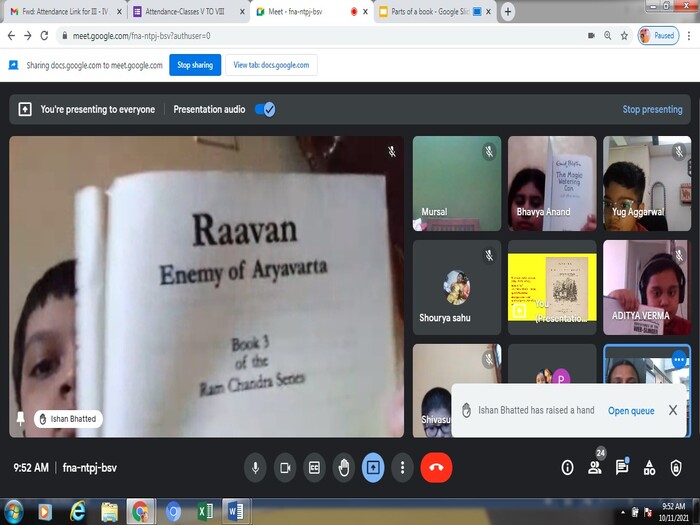Select ADITYA VERMA participant tile

click(x=647, y=288)
